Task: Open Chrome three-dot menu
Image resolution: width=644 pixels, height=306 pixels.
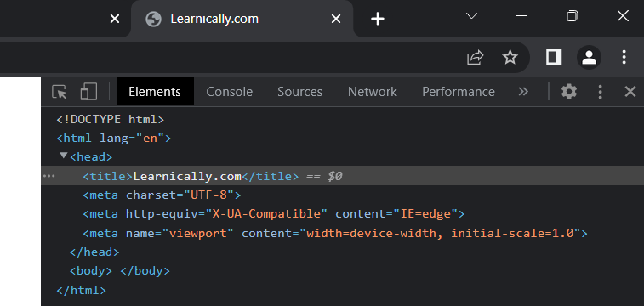Action: point(624,57)
